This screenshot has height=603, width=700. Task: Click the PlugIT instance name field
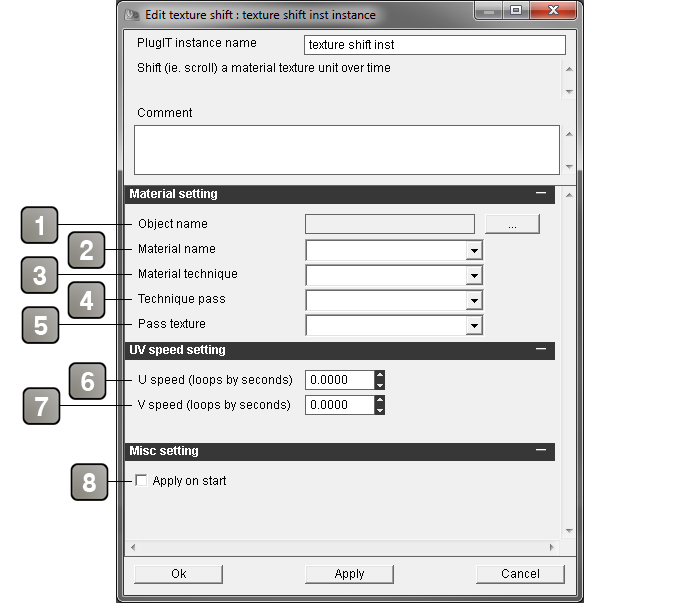pos(434,45)
